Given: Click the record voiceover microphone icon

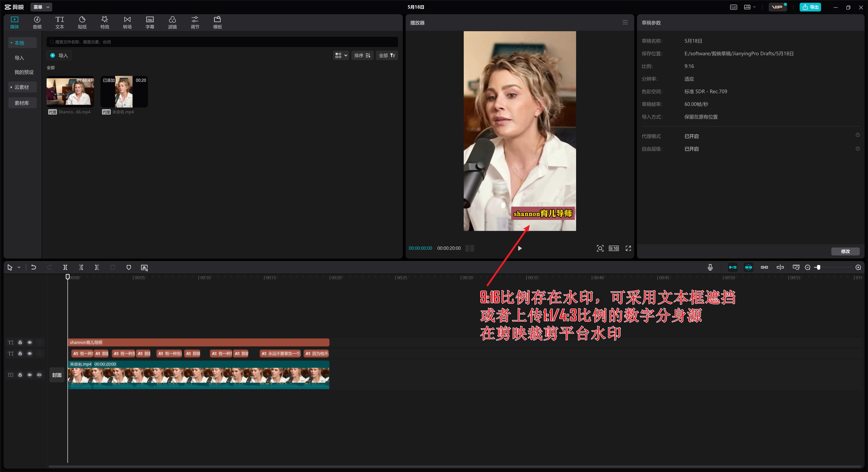Looking at the screenshot, I should (x=710, y=267).
